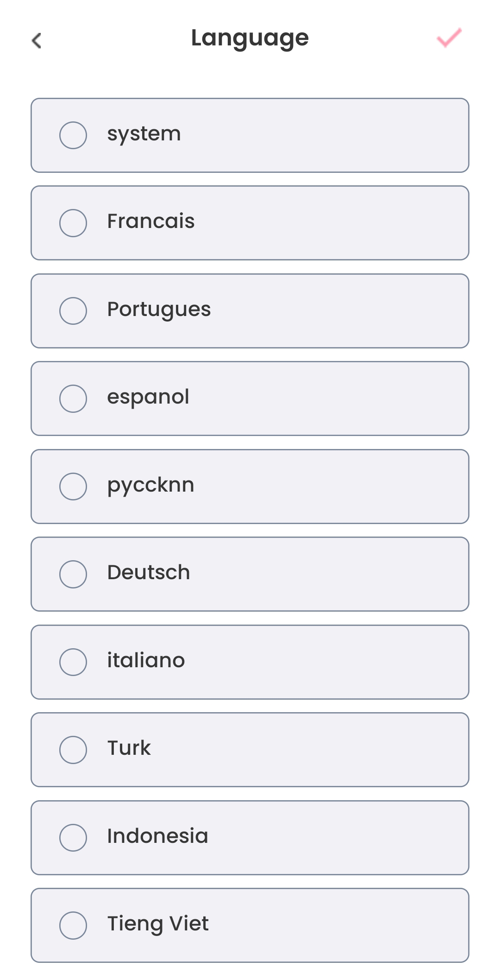500x980 pixels.
Task: Choose the Deutsch radio button
Action: [73, 574]
